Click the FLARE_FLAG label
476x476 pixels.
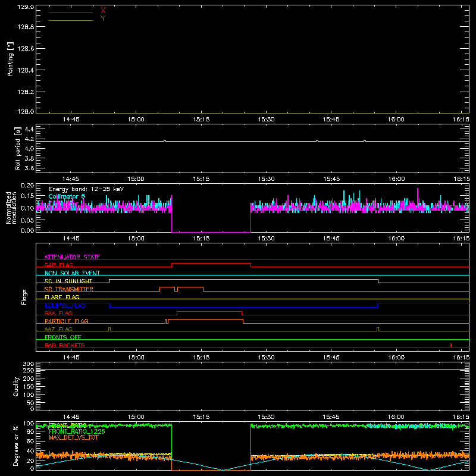pos(62,297)
